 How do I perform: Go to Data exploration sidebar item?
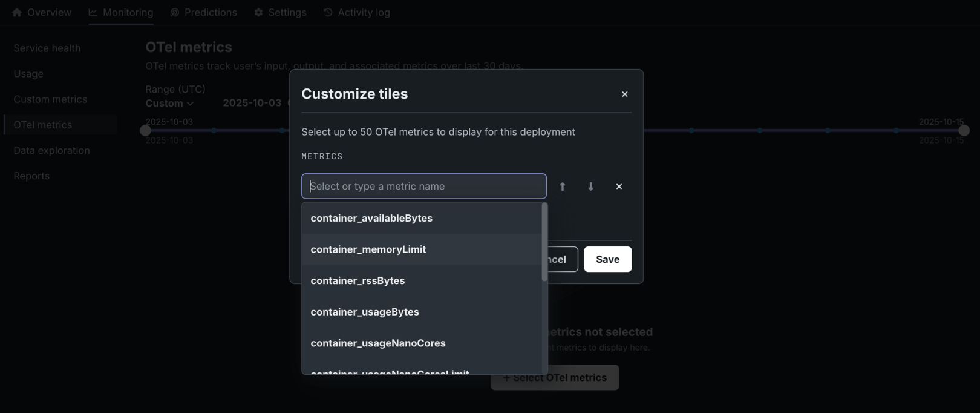point(51,150)
